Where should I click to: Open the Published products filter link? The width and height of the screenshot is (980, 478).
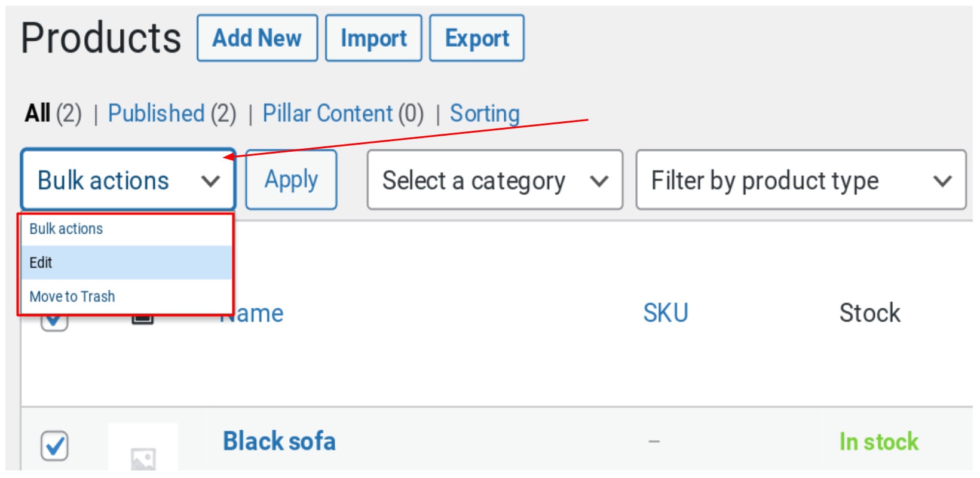pos(157,113)
